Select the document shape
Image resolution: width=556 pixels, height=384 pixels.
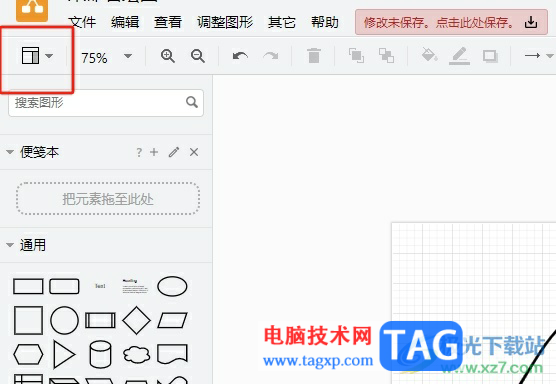[172, 354]
